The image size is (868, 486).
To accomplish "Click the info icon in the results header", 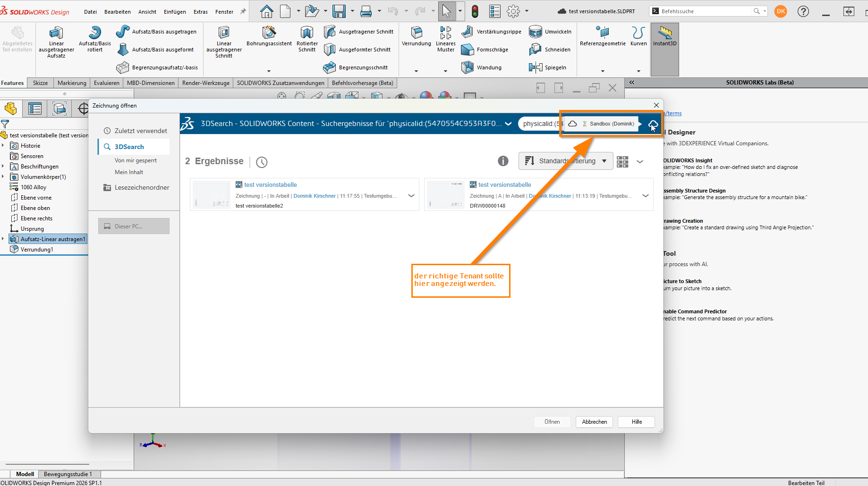I will [x=503, y=161].
